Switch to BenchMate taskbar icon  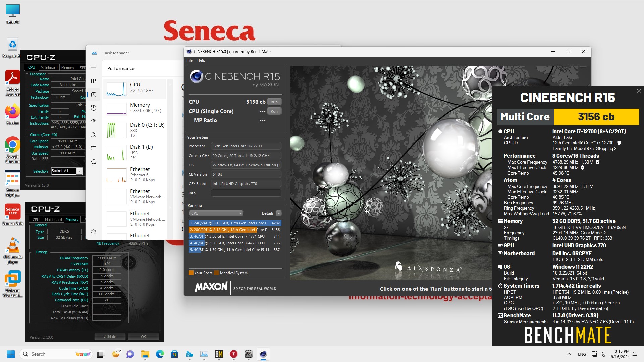click(219, 354)
